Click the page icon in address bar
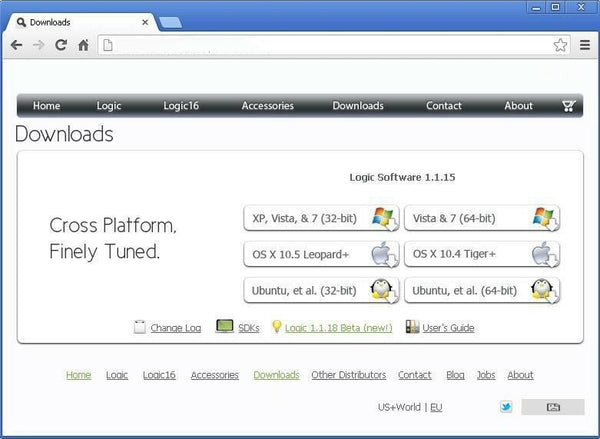Screen dimensions: 600x439 pyautogui.click(x=108, y=45)
